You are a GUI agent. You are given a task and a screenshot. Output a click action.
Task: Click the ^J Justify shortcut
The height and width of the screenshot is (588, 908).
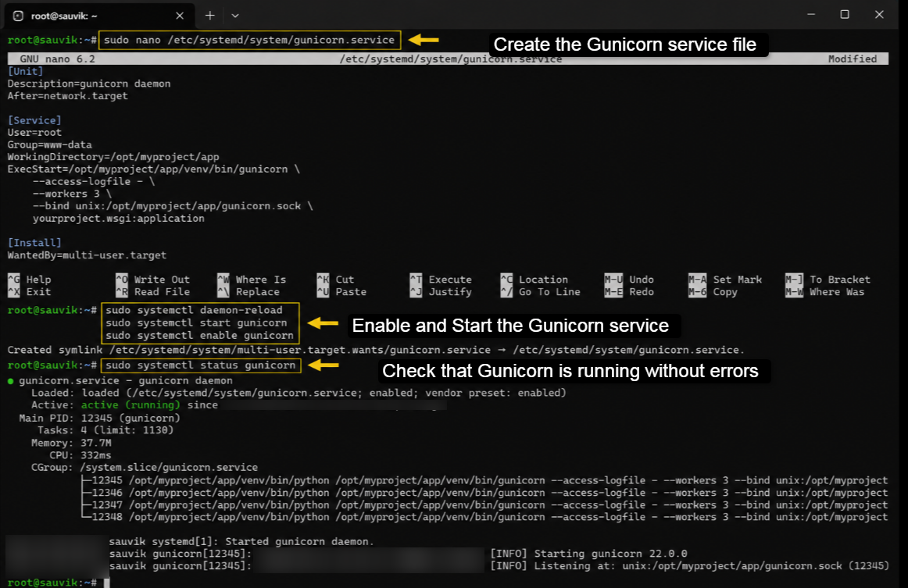coord(441,292)
